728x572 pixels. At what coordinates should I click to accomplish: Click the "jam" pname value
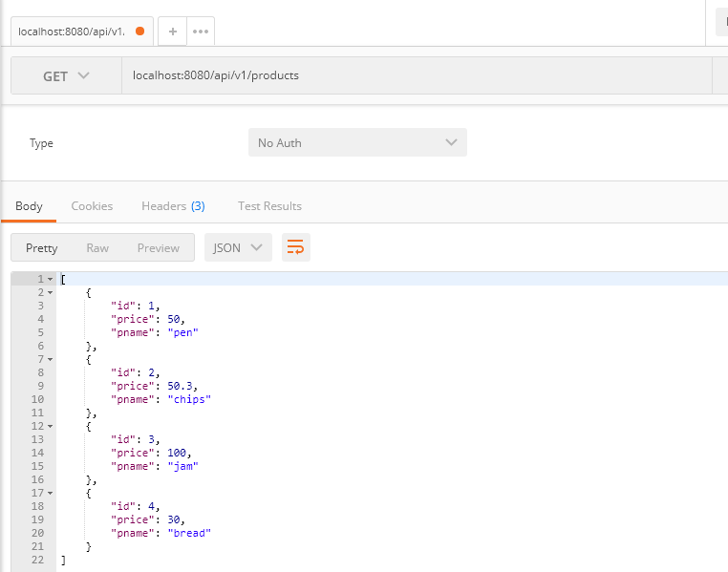pyautogui.click(x=182, y=466)
